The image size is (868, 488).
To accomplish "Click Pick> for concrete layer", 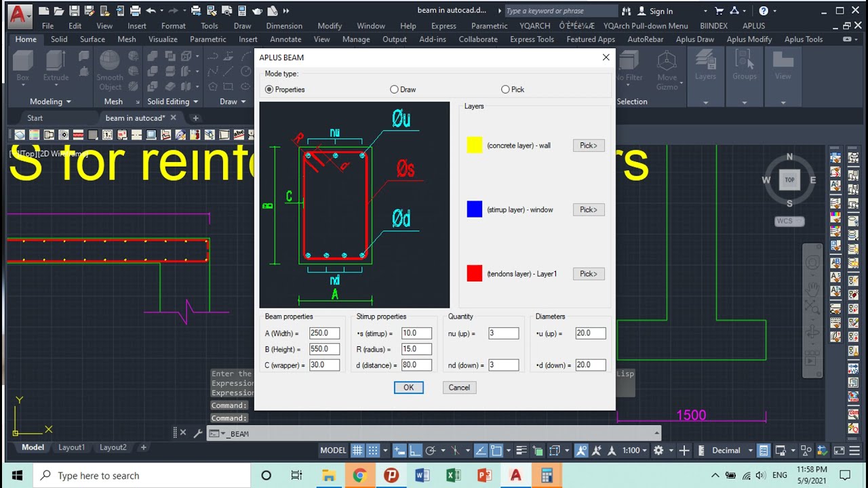I will 589,145.
